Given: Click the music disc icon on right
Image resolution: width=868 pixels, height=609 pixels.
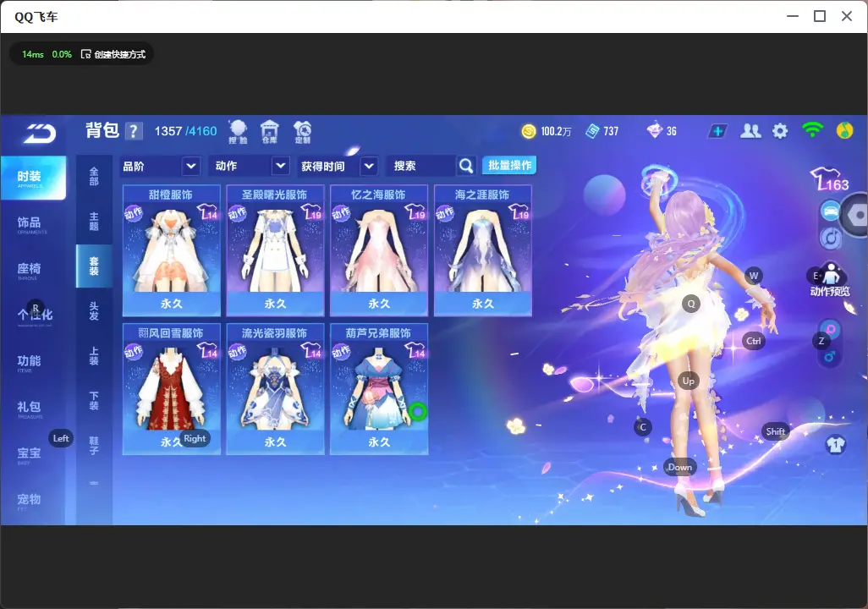Looking at the screenshot, I should 831,238.
